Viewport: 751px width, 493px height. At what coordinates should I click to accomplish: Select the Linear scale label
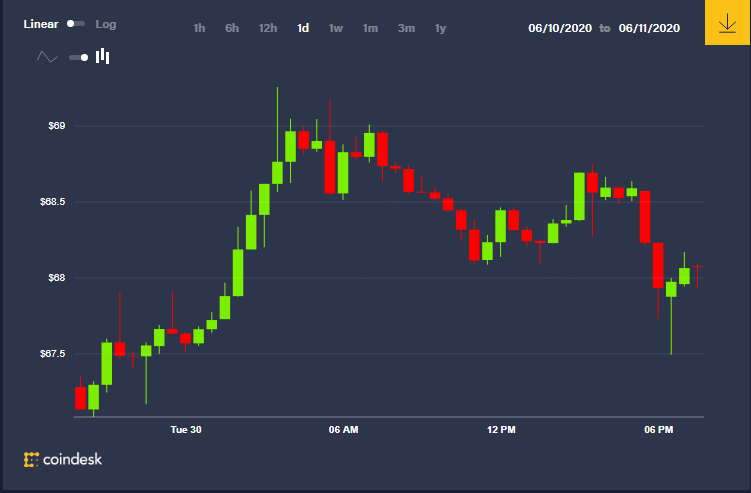tap(41, 24)
